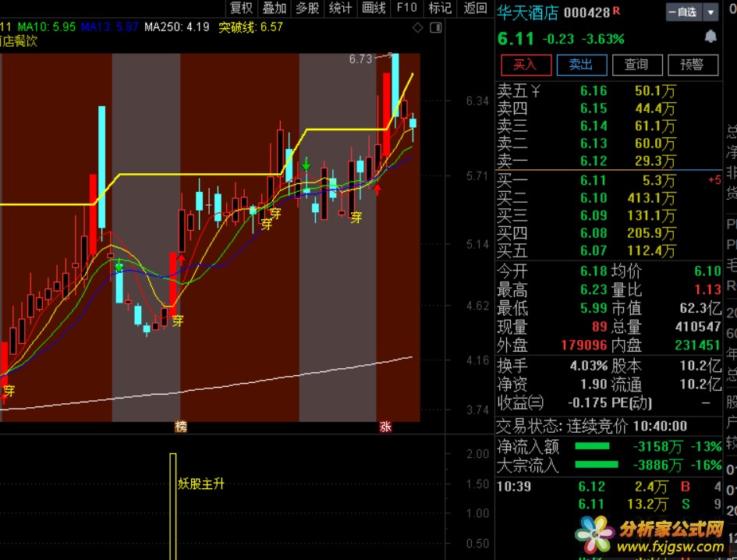This screenshot has height=560, width=737.
Task: Toggle the side panel layout icon
Action: (x=436, y=28)
